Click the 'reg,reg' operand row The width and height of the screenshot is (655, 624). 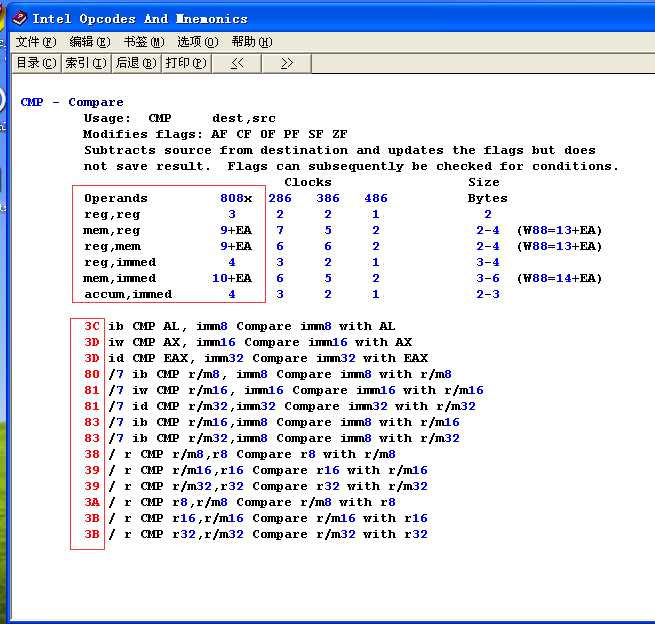112,214
